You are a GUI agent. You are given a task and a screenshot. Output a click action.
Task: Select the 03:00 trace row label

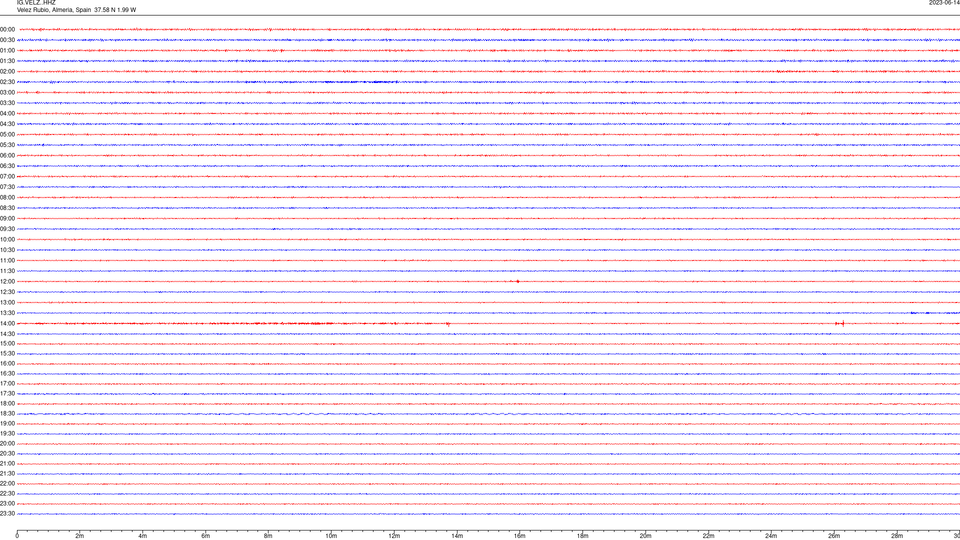click(x=7, y=93)
